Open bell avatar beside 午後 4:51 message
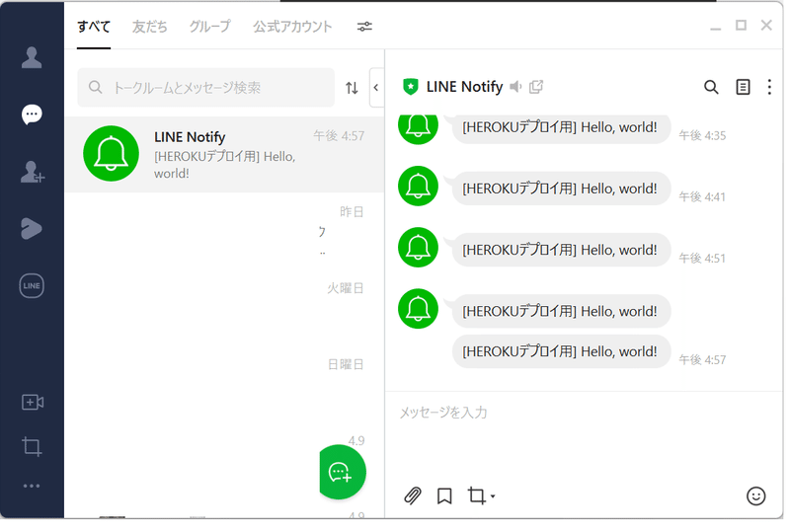 point(418,248)
